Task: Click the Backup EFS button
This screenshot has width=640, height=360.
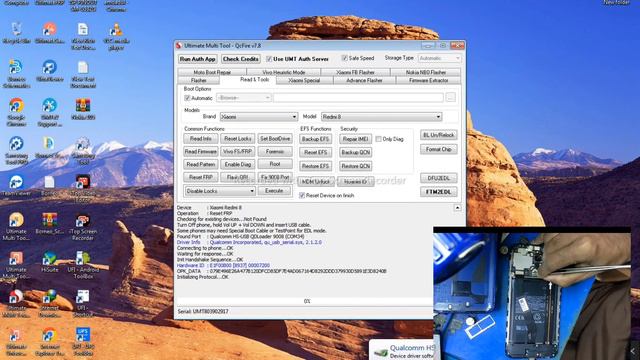Action: click(x=316, y=139)
